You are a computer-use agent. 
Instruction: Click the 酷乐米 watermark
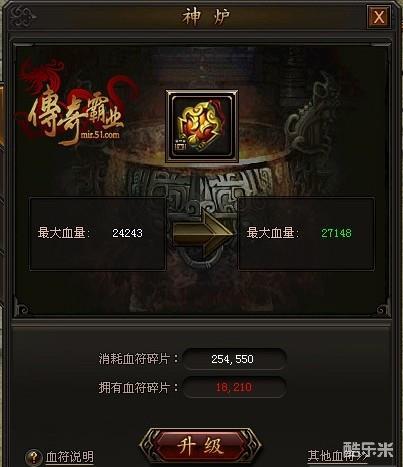coord(368,449)
